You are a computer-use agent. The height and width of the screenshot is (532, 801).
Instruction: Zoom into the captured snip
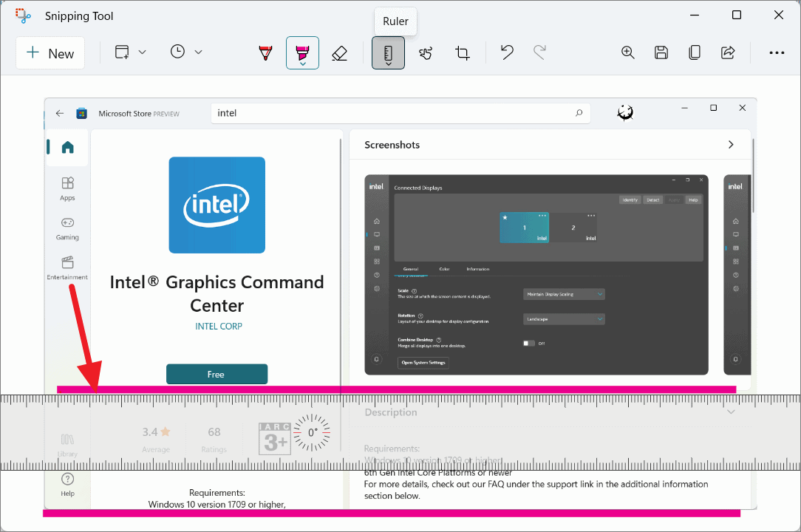pyautogui.click(x=627, y=52)
